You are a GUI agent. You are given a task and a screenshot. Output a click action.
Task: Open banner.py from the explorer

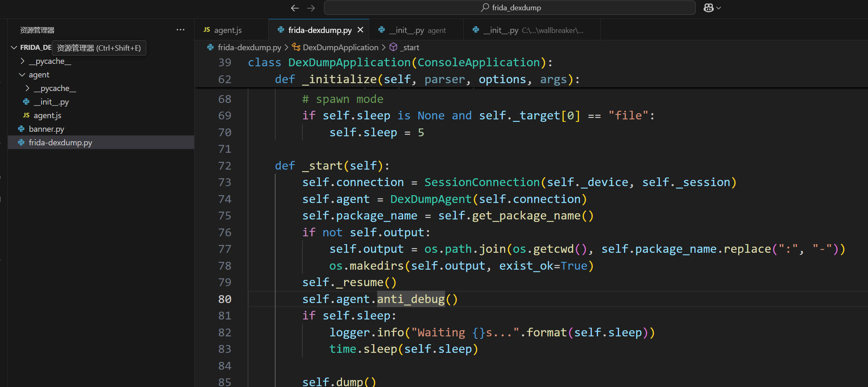(46, 129)
